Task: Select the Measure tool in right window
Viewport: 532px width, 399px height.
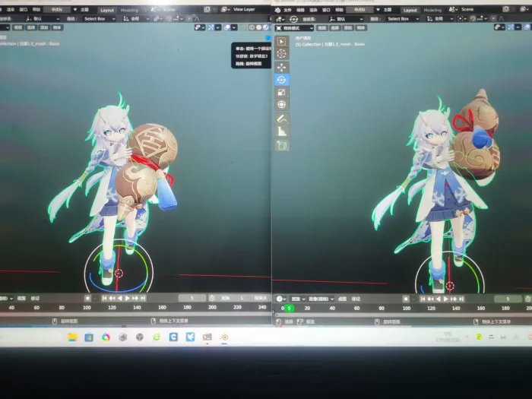Action: click(x=282, y=131)
